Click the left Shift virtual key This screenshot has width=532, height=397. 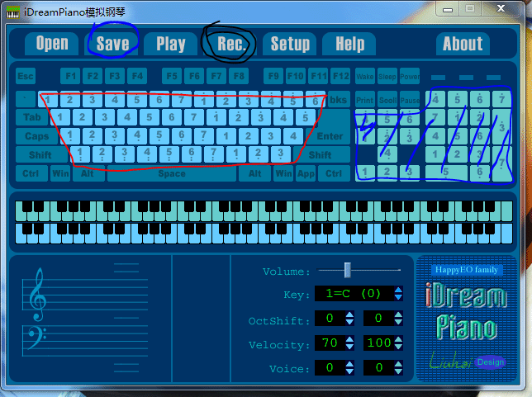click(x=40, y=155)
